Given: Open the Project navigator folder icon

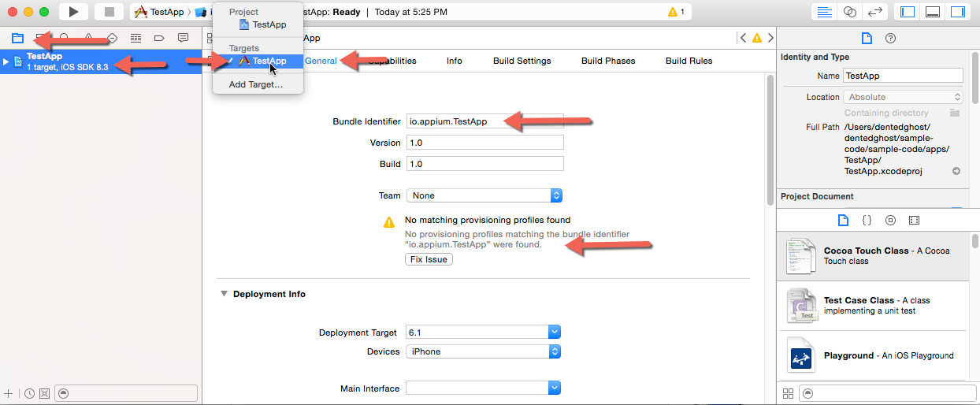Looking at the screenshot, I should coord(17,38).
